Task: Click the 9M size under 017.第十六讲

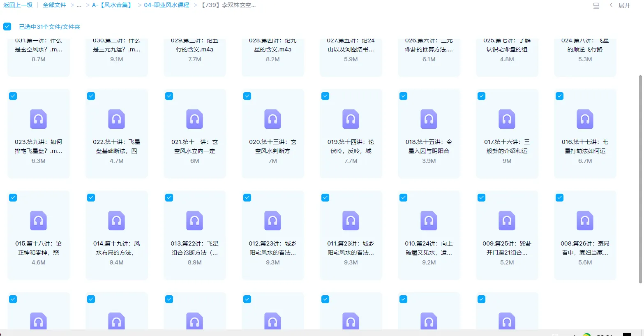Action: pos(507,161)
